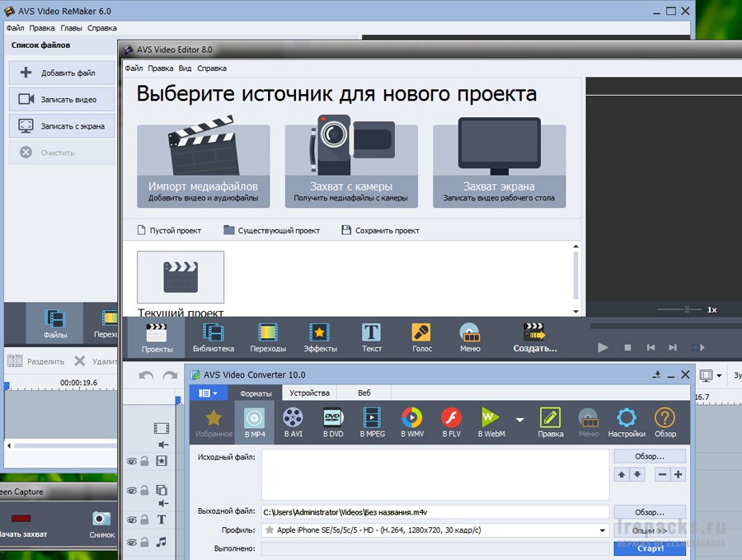
Task: Toggle visibility of the overlay track
Action: click(x=132, y=491)
